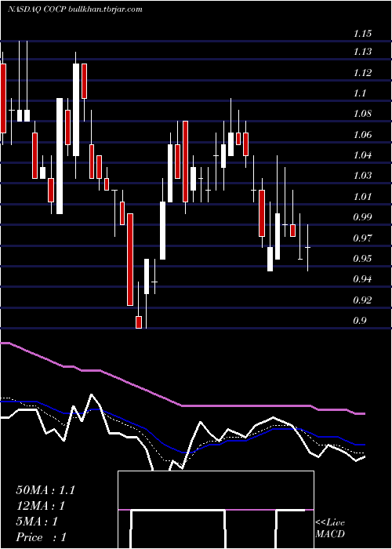Click the 1.1 price axis label
The width and height of the screenshot is (392, 549).
pyautogui.click(x=359, y=93)
